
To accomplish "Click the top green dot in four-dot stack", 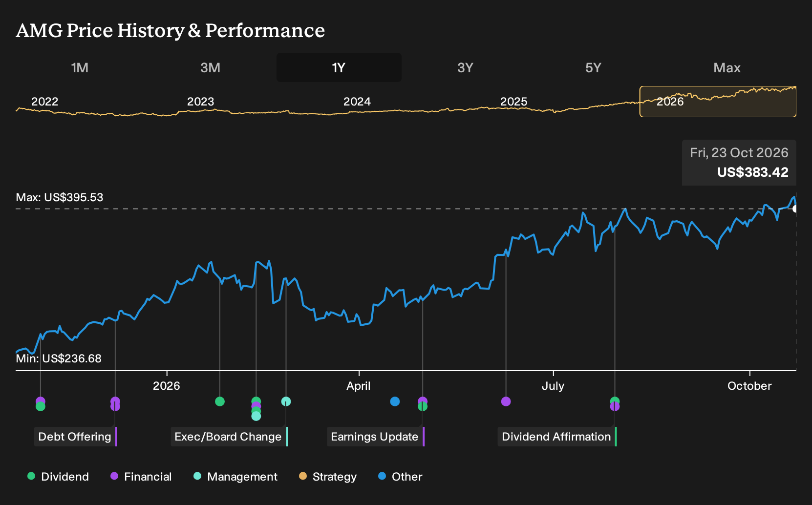I will (256, 401).
